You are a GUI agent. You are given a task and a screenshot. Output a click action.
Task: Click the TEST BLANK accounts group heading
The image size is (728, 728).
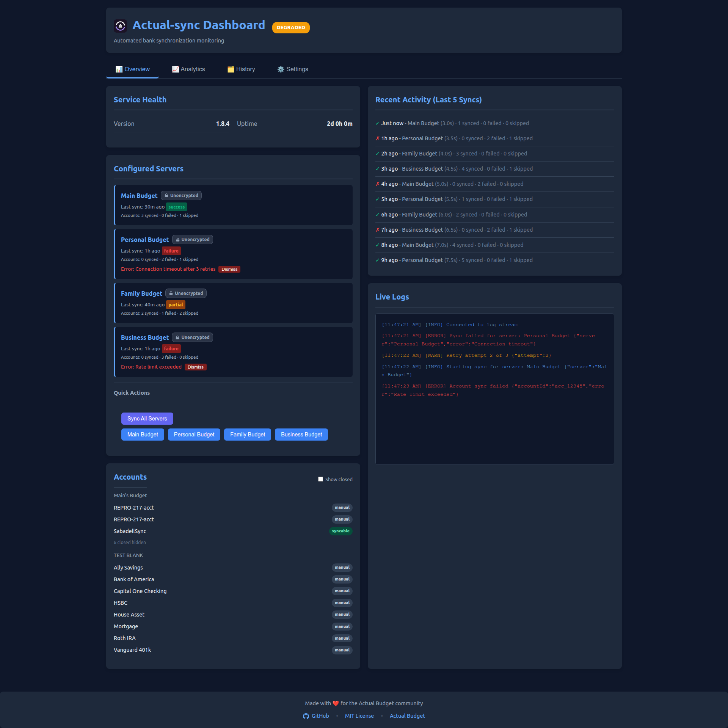pyautogui.click(x=128, y=555)
